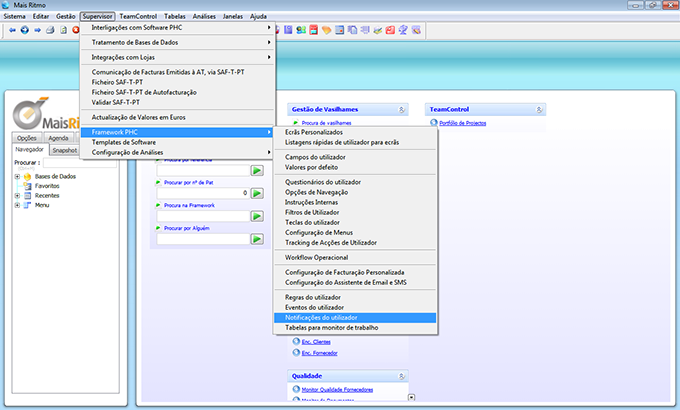Collapse the TeamControl panel chevron
This screenshot has height=410, width=680.
[539, 110]
